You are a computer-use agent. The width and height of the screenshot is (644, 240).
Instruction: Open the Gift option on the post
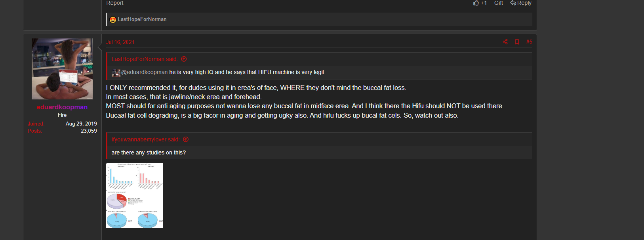point(498,3)
